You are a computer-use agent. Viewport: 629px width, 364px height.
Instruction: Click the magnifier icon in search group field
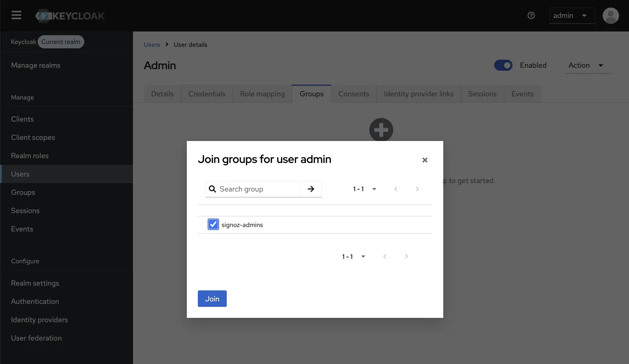(x=212, y=189)
